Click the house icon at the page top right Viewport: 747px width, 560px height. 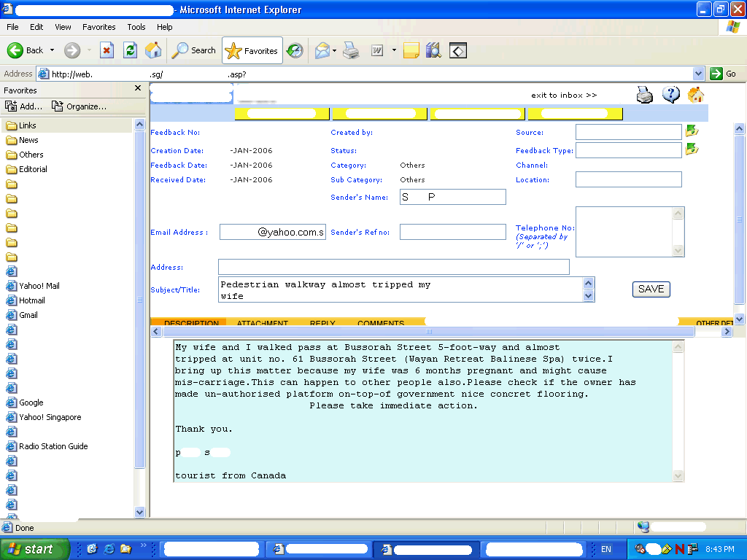point(695,95)
